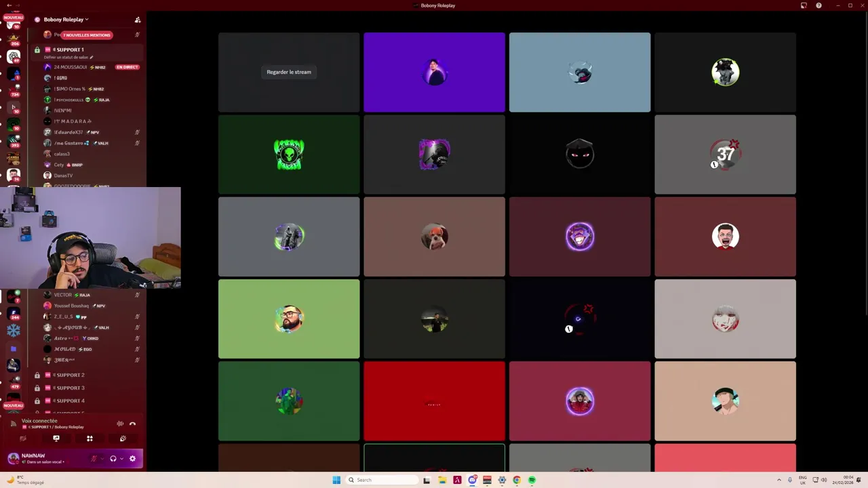Click Regarder le stream button
This screenshot has width=868, height=488.
click(x=289, y=72)
